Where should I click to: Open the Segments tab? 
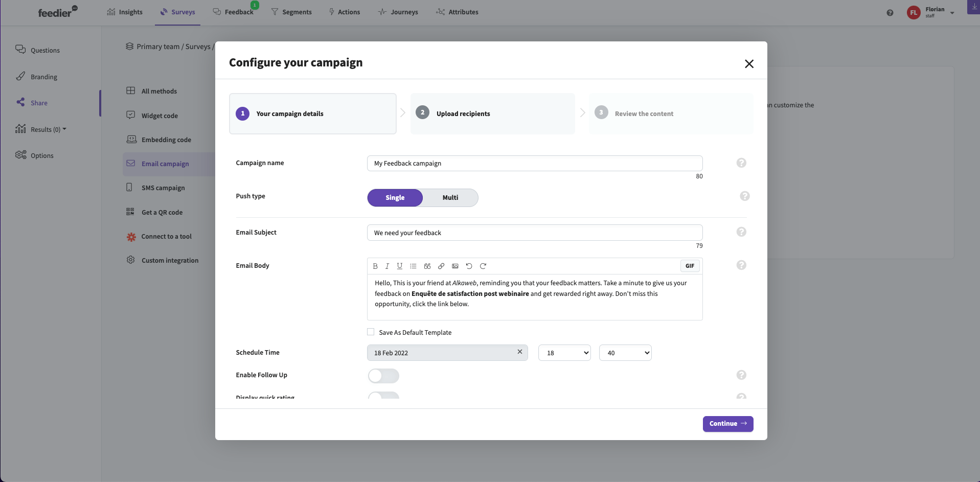291,12
